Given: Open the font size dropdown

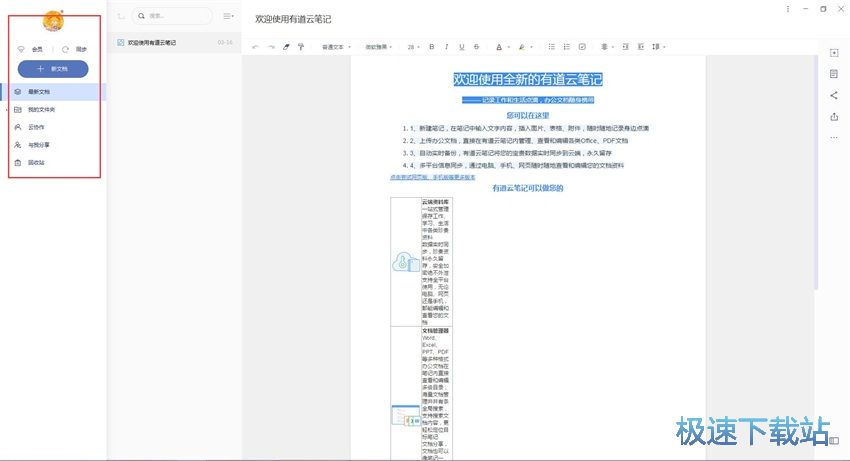Looking at the screenshot, I should tap(414, 47).
